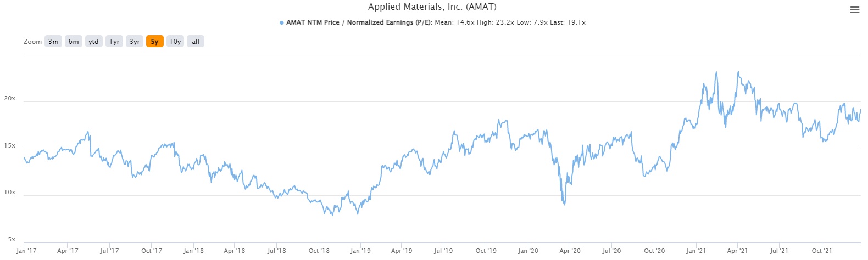Click the Applied Materials, Inc. chart title
This screenshot has width=868, height=260.
click(x=432, y=7)
